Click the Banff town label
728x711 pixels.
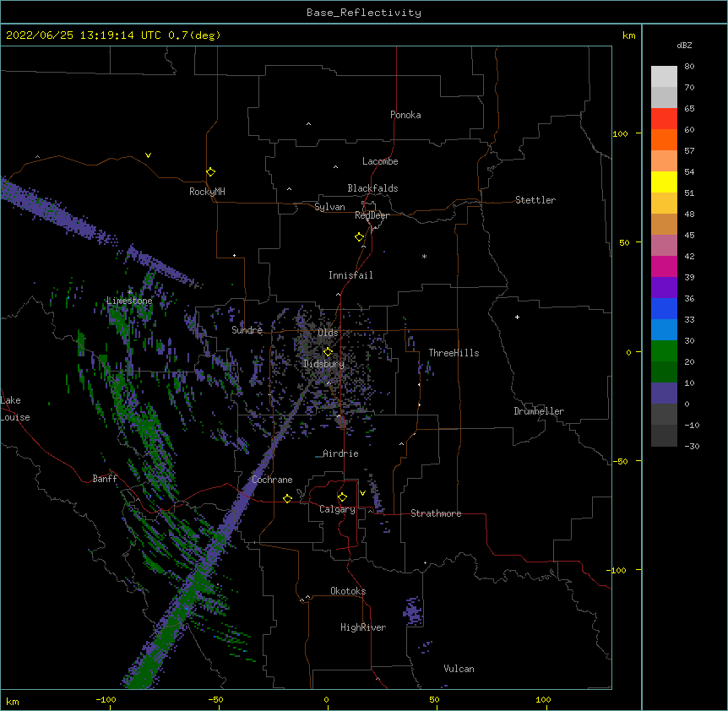[x=105, y=479]
